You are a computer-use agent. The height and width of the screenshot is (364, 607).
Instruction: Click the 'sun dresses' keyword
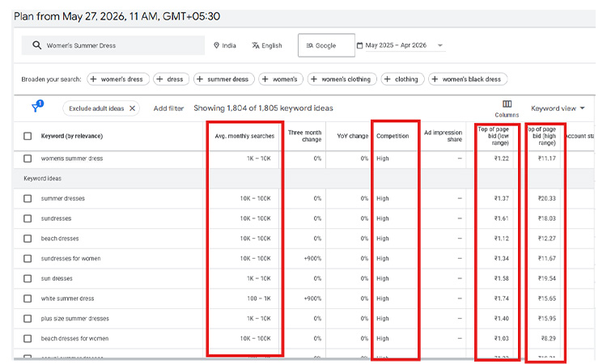pos(57,278)
